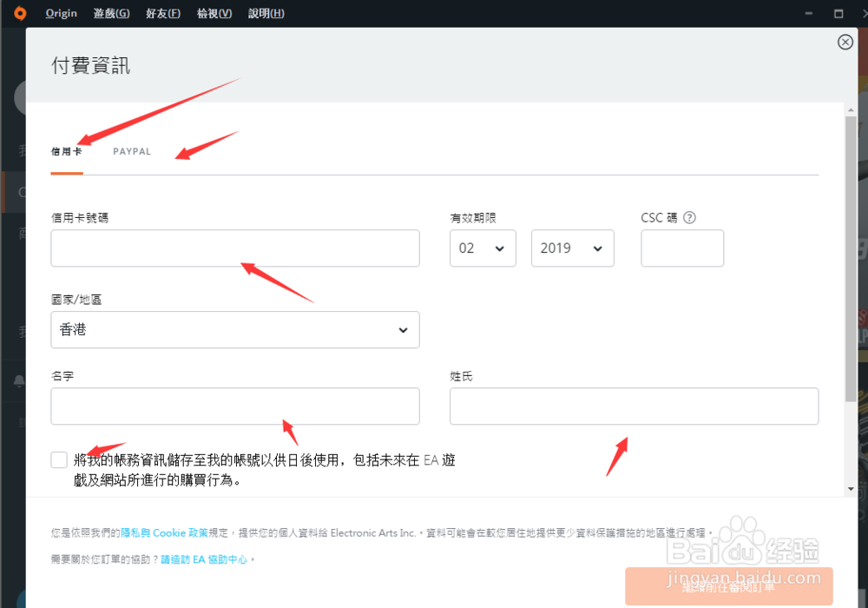Close the payment info dialog
The height and width of the screenshot is (608, 868).
pyautogui.click(x=845, y=42)
